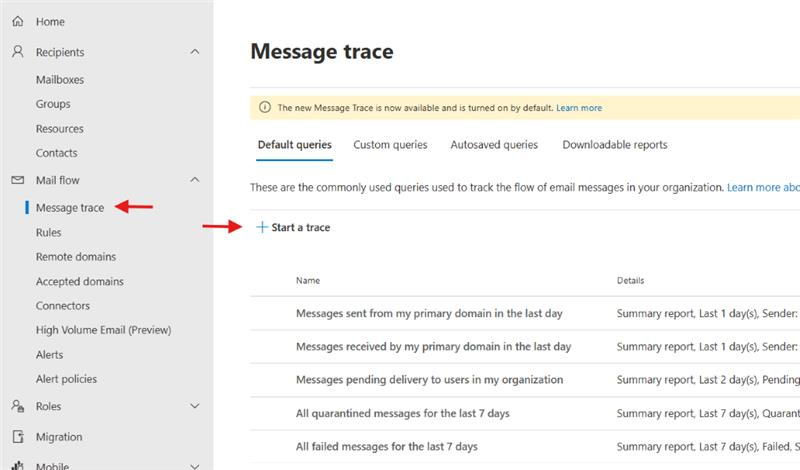This screenshot has width=800, height=470.
Task: Click the info icon in yellow banner
Action: (265, 107)
